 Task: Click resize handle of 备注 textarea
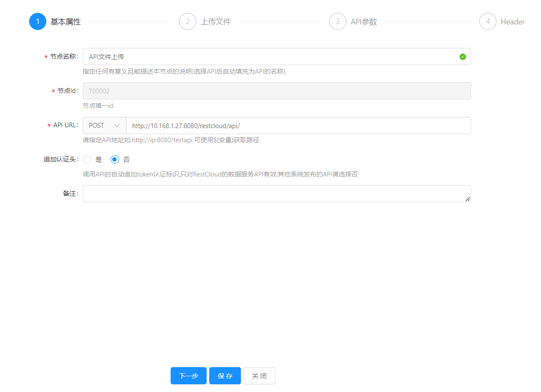click(x=468, y=199)
